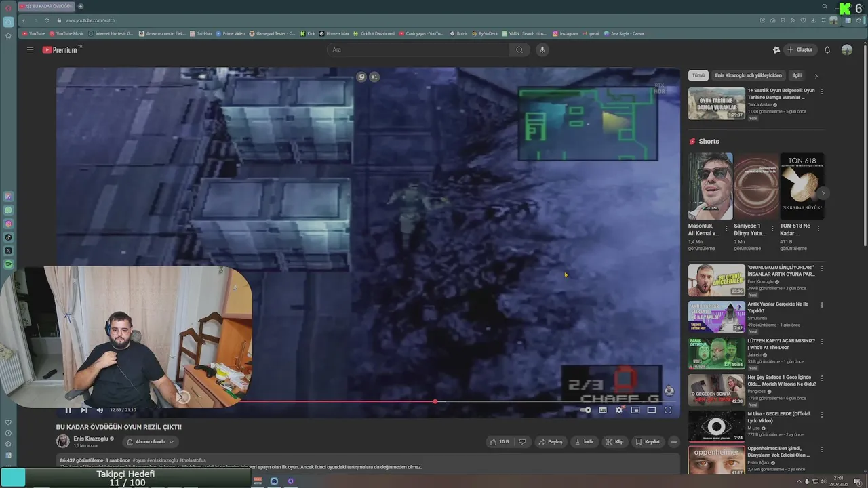Open the player settings gear
The width and height of the screenshot is (868, 488).
[x=619, y=410]
